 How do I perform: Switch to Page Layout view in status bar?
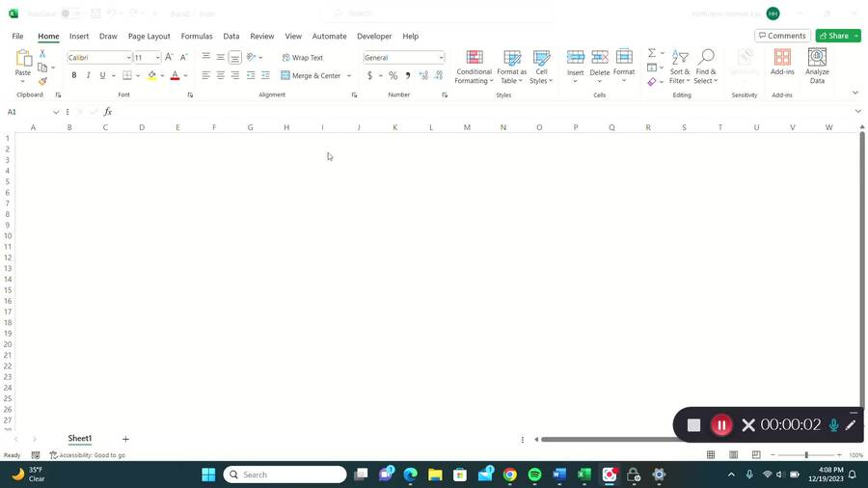(x=734, y=455)
